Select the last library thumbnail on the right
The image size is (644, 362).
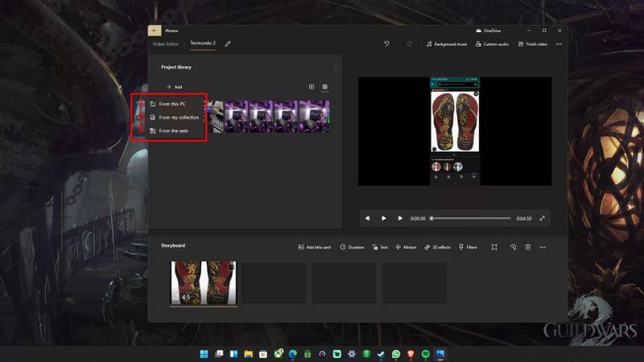point(315,116)
